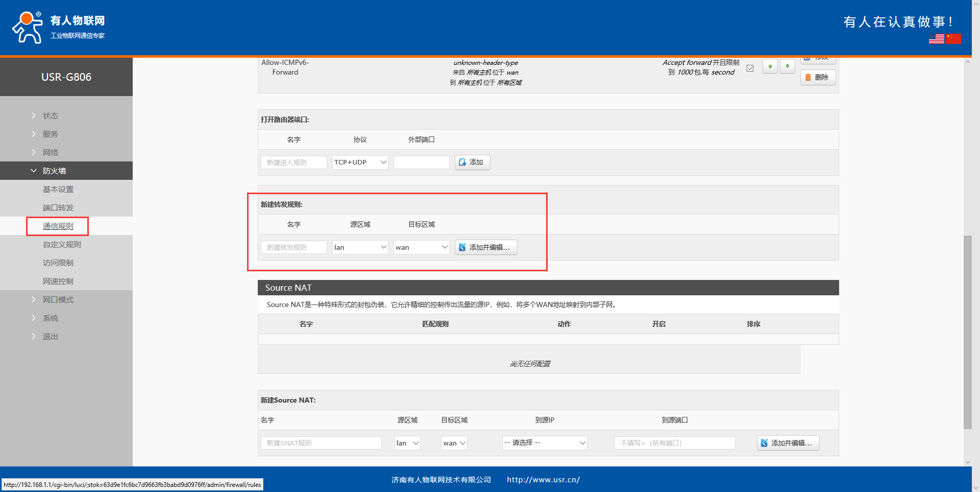Click the 有人物联网 logo
The width and height of the screenshot is (980, 492).
(58, 28)
